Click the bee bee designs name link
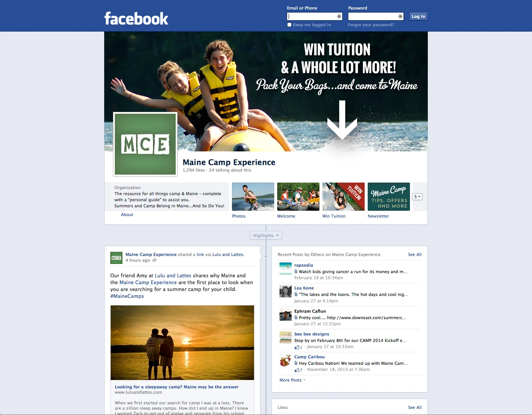The width and height of the screenshot is (532, 415). click(311, 334)
